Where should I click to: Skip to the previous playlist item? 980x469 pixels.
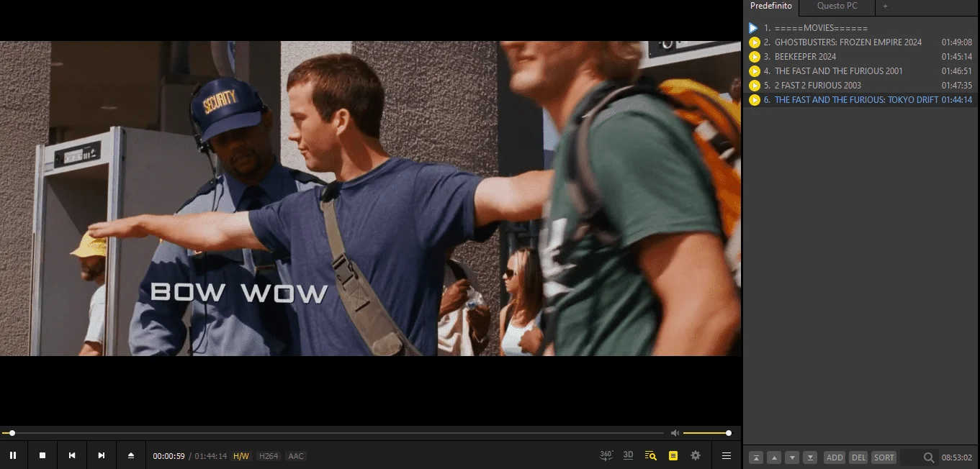[72, 455]
